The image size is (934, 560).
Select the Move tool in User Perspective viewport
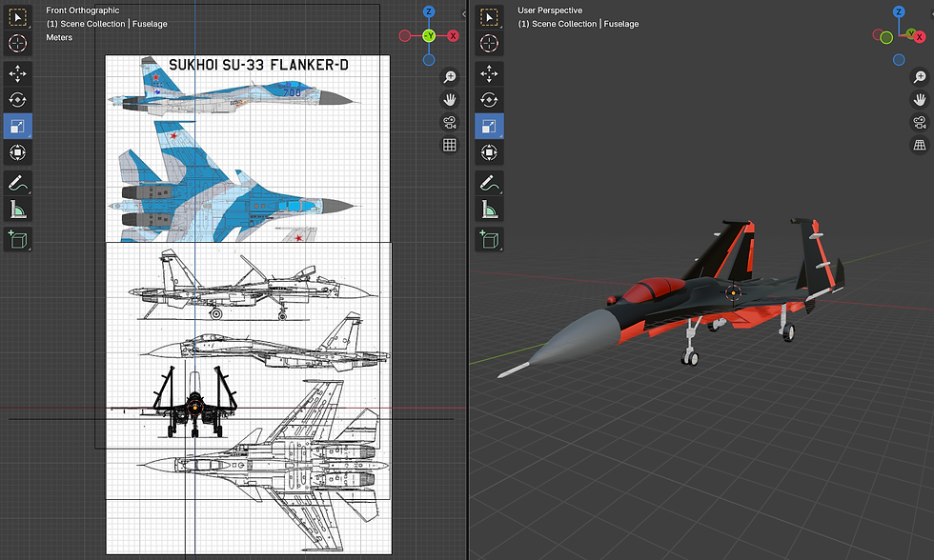pos(489,73)
